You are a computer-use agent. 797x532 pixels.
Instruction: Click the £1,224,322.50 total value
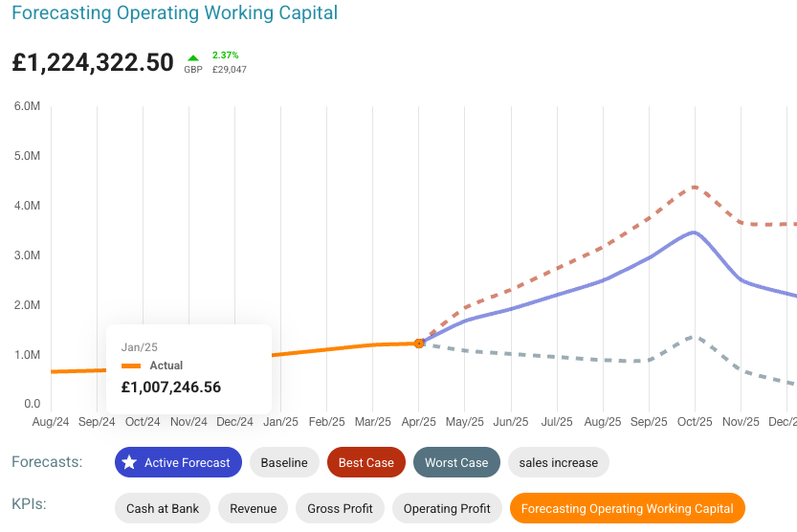93,63
